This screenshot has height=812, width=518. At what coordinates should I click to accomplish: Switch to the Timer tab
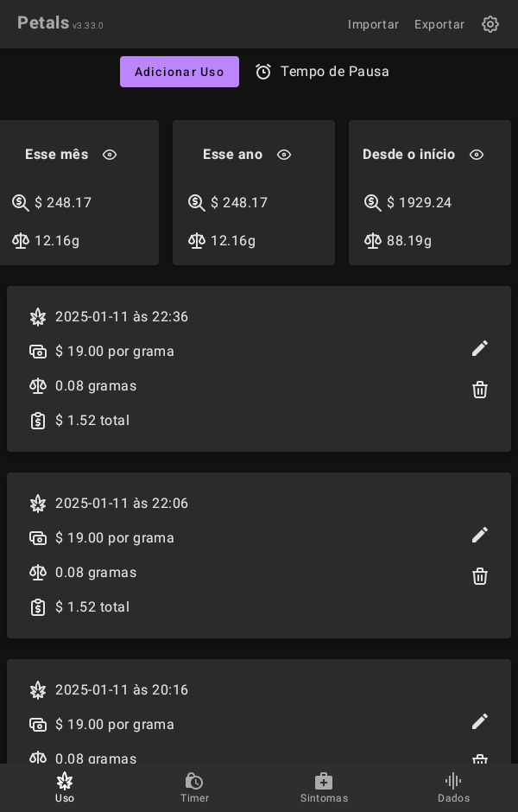coord(194,787)
